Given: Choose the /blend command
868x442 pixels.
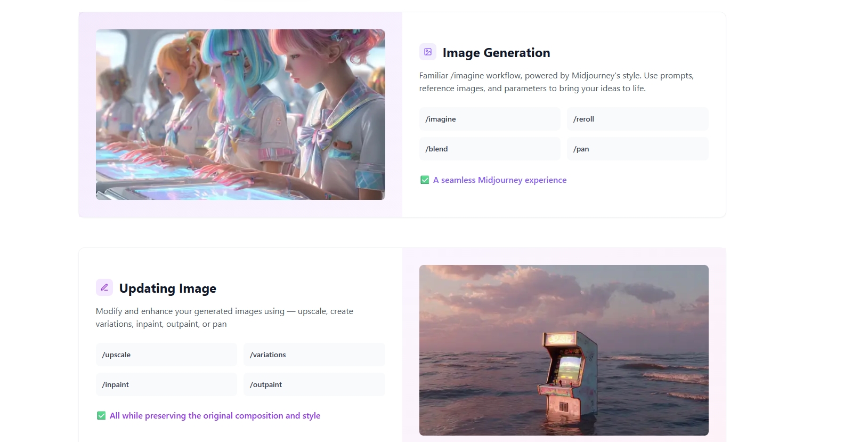Looking at the screenshot, I should tap(489, 149).
